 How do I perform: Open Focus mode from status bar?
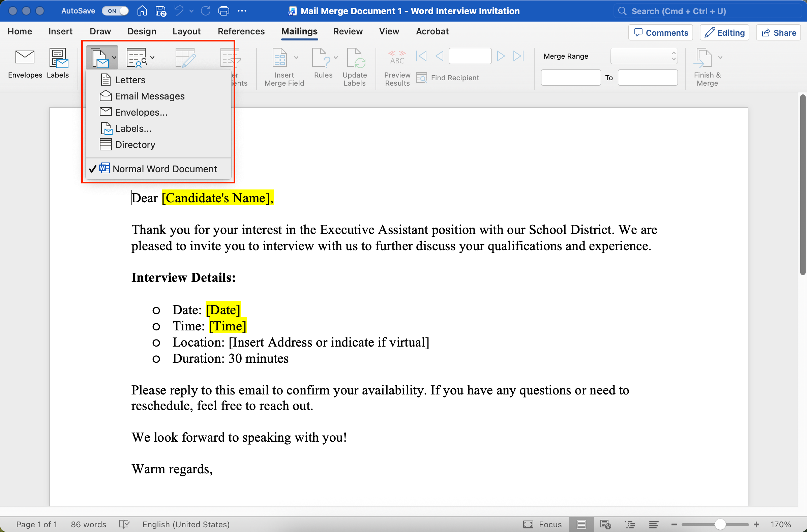(542, 524)
